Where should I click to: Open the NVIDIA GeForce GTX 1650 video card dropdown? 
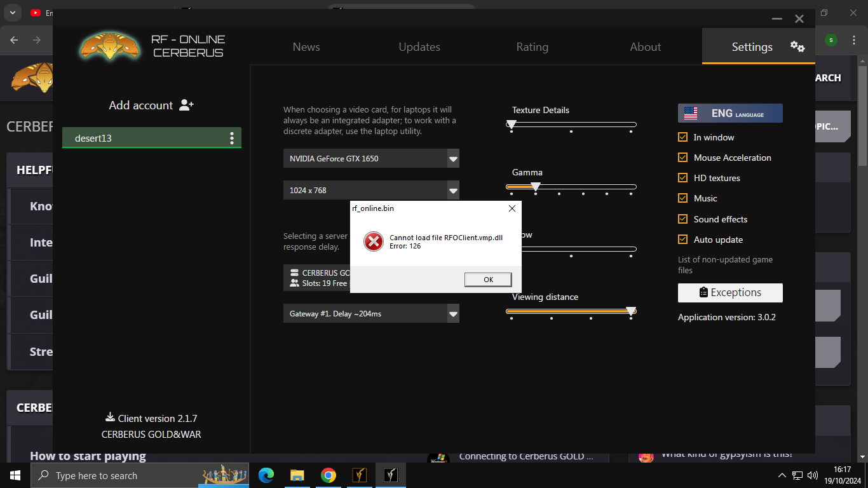tap(371, 158)
